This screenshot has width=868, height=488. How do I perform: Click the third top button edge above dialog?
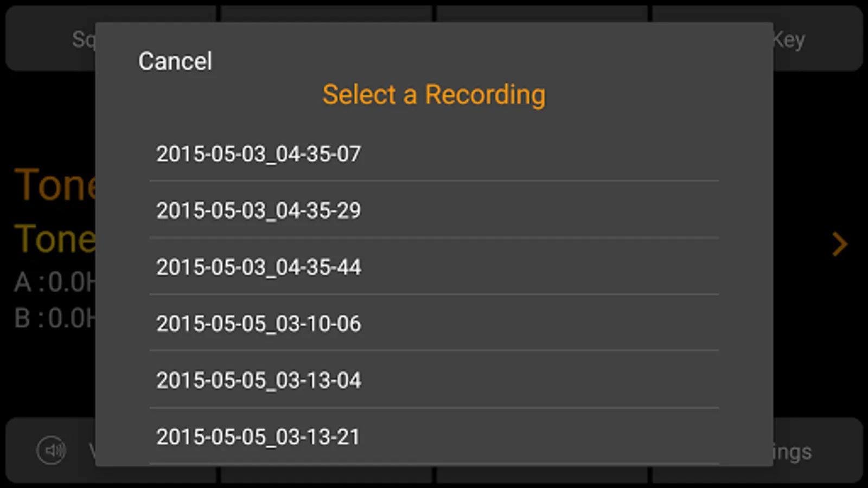[541, 14]
